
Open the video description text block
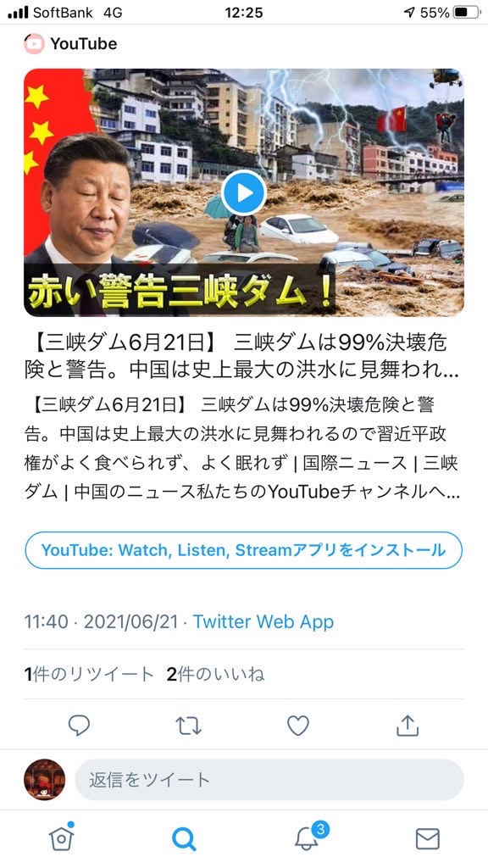[x=241, y=448]
